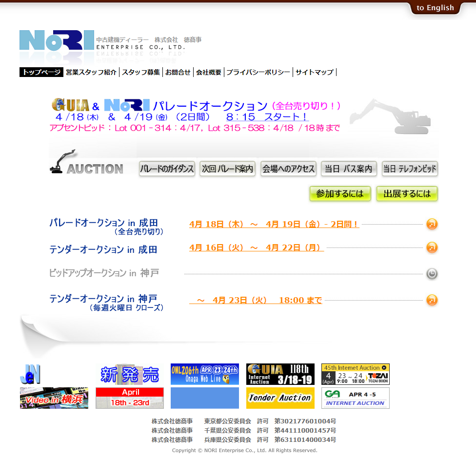Open テンダーオークション in 神戸 title
Screen dimensions: 476x476
[106, 303]
